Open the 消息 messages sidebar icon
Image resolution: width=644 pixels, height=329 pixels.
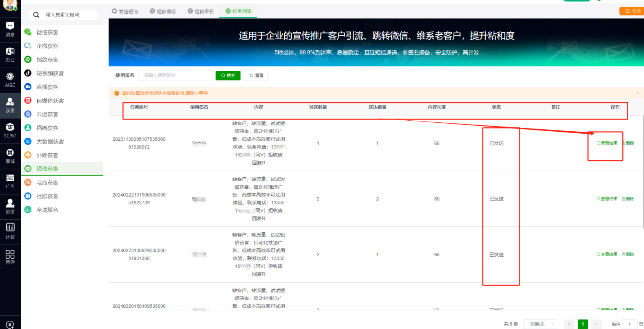point(10,29)
